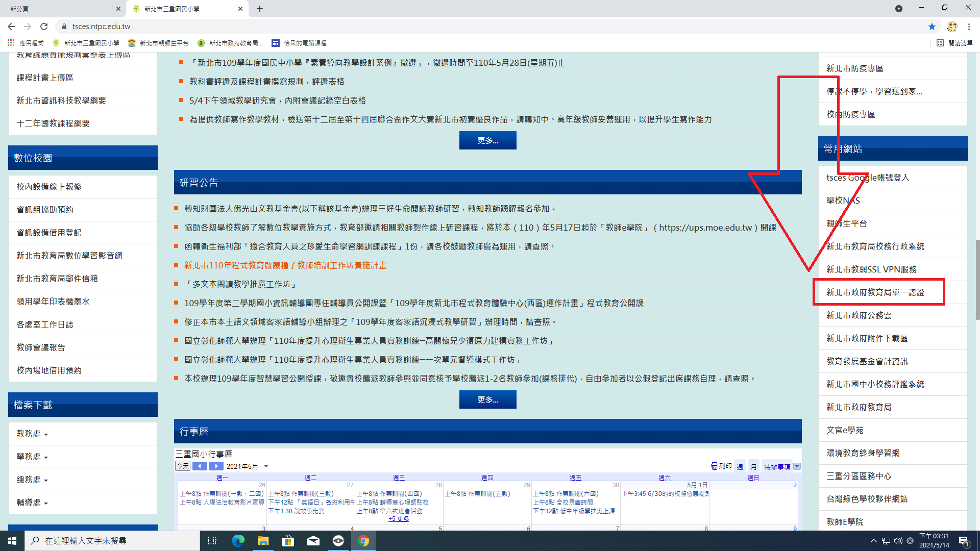Viewport: 980px width, 551px height.
Task: Close the 新分頁 tab
Action: [118, 9]
